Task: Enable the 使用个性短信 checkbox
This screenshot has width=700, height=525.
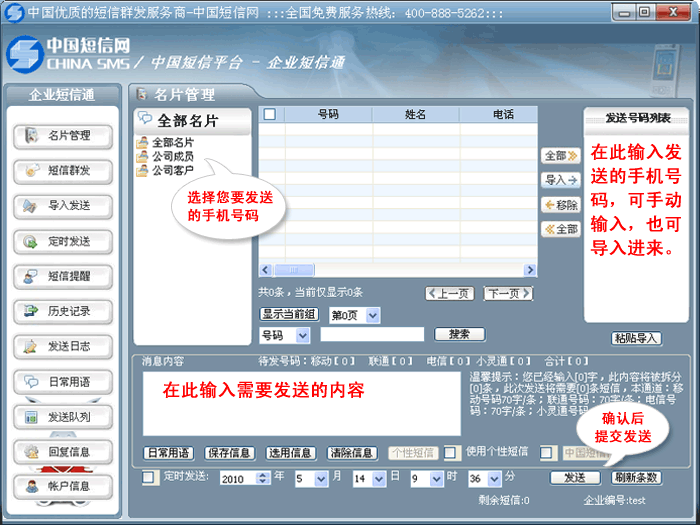Action: click(450, 453)
